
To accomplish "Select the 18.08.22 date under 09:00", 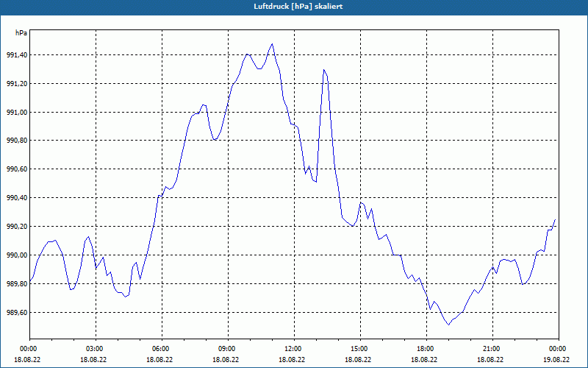I will pyautogui.click(x=226, y=359).
